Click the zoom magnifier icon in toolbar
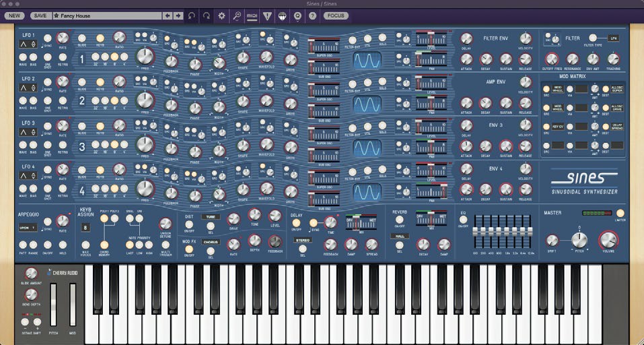The width and height of the screenshot is (644, 345). pyautogui.click(x=237, y=16)
